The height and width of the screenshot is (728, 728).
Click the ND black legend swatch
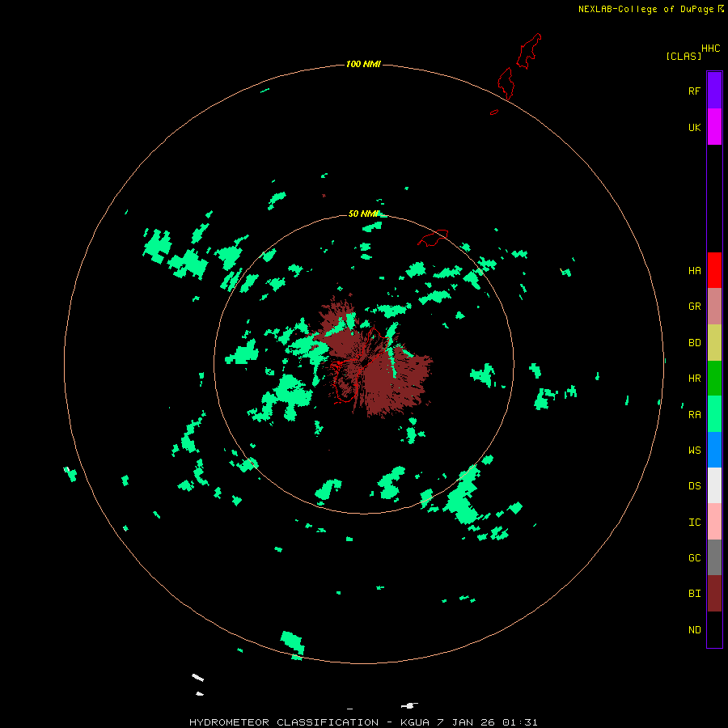(714, 629)
